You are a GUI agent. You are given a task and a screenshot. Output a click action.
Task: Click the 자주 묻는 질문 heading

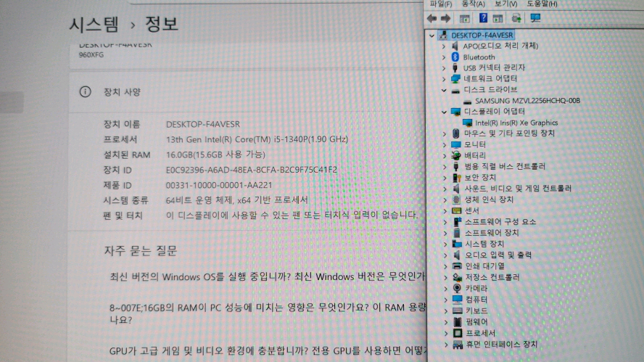141,250
